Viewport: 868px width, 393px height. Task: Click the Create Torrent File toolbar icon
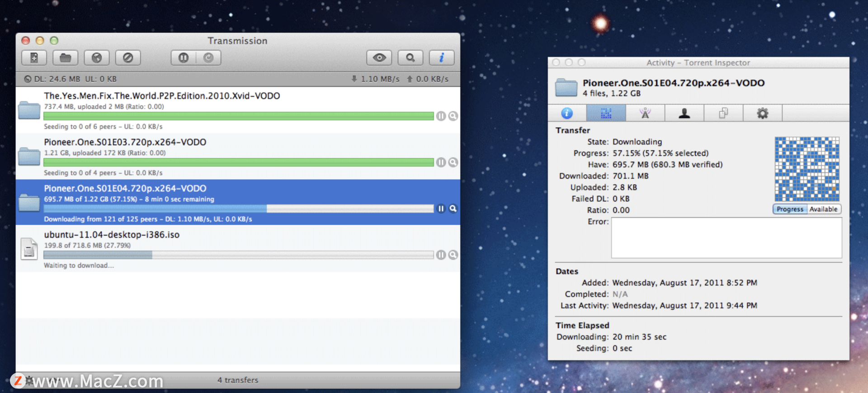(x=34, y=58)
